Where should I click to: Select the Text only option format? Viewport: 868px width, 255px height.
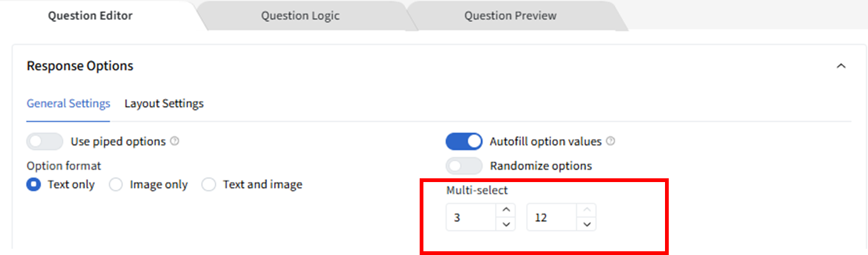35,185
